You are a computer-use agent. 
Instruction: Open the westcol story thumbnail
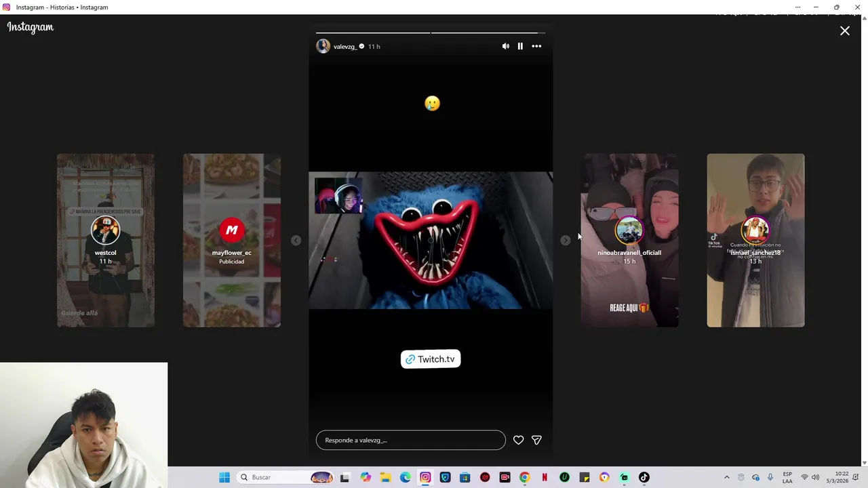(x=106, y=241)
